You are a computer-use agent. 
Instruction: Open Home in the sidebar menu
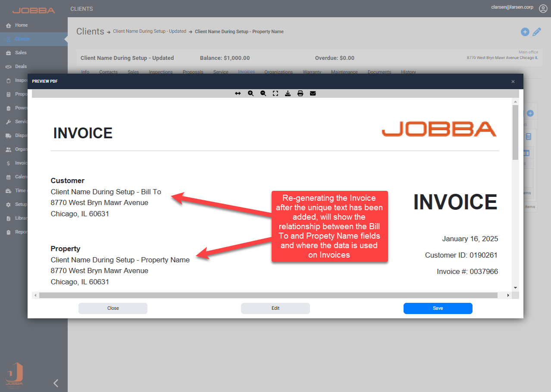(x=21, y=25)
